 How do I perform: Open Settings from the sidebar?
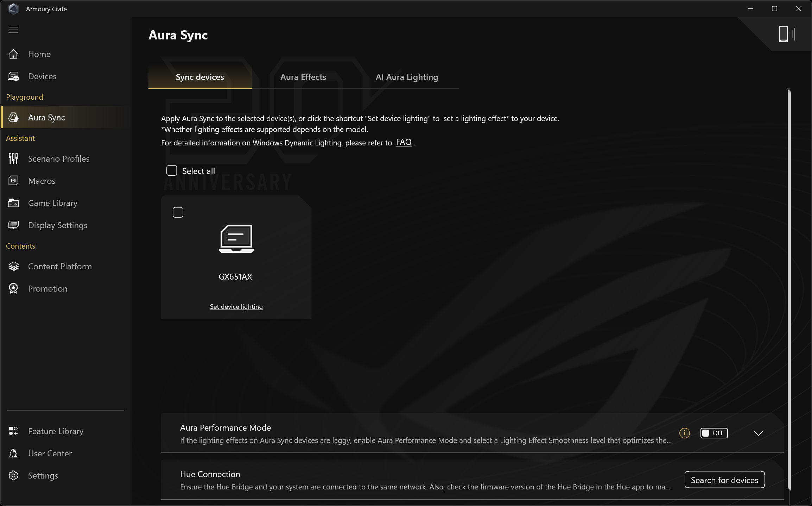click(x=65, y=475)
